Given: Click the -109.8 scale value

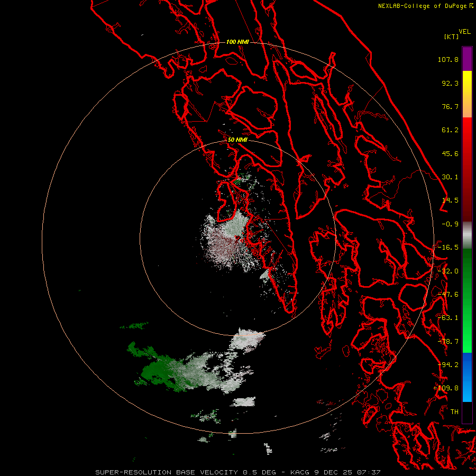Looking at the screenshot, I should tap(446, 388).
